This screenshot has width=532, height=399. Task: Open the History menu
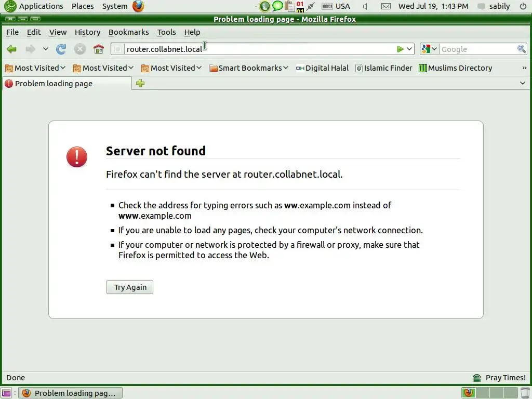pos(87,32)
